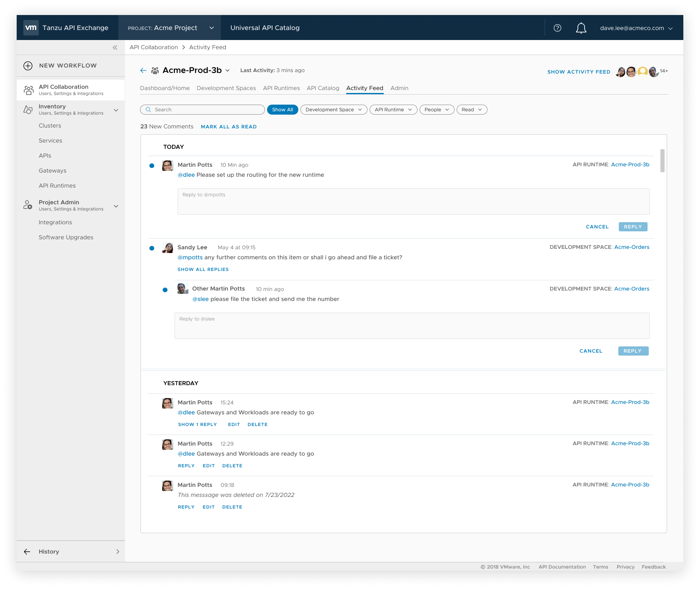
Task: Click Show 1 Reply on 15:24 comment
Action: point(197,424)
